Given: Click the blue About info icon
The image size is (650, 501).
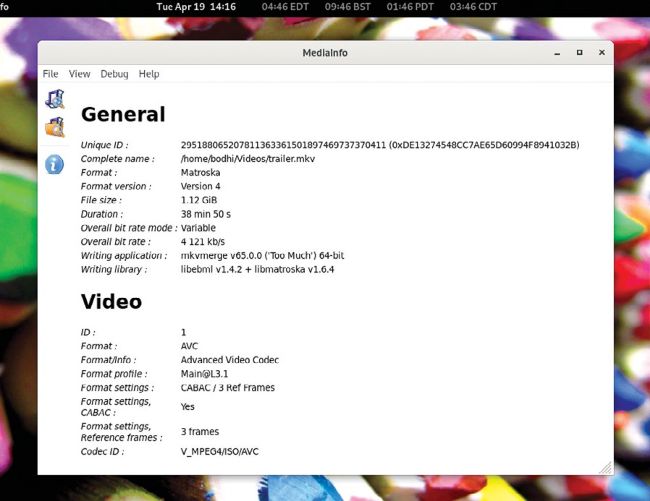Looking at the screenshot, I should click(x=56, y=164).
